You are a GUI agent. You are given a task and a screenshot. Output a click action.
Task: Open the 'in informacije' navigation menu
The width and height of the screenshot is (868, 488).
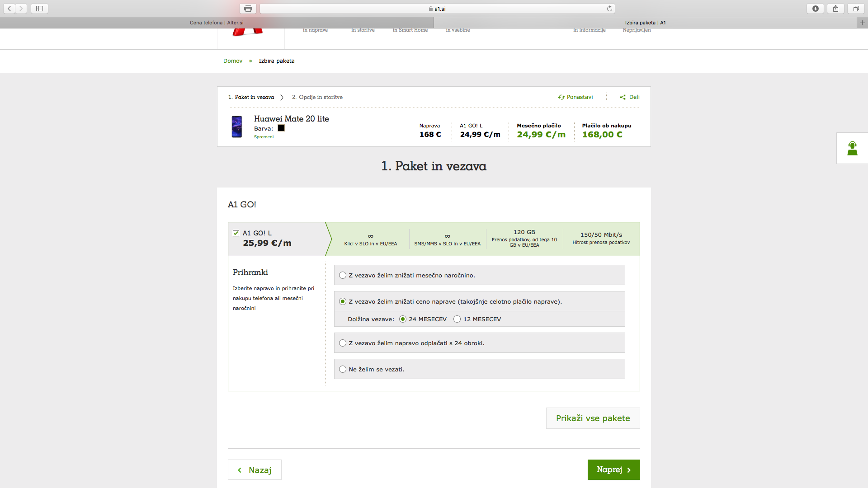click(590, 30)
